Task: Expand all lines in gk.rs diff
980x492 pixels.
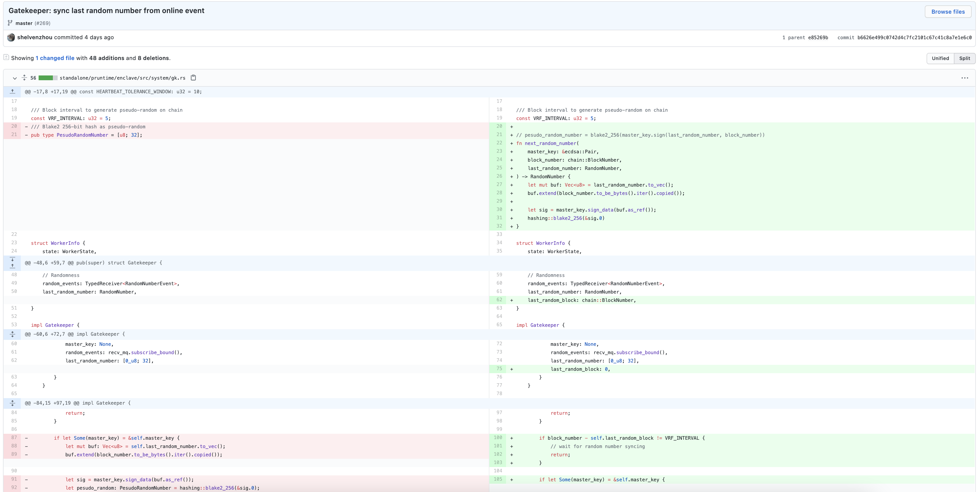Action: [24, 78]
